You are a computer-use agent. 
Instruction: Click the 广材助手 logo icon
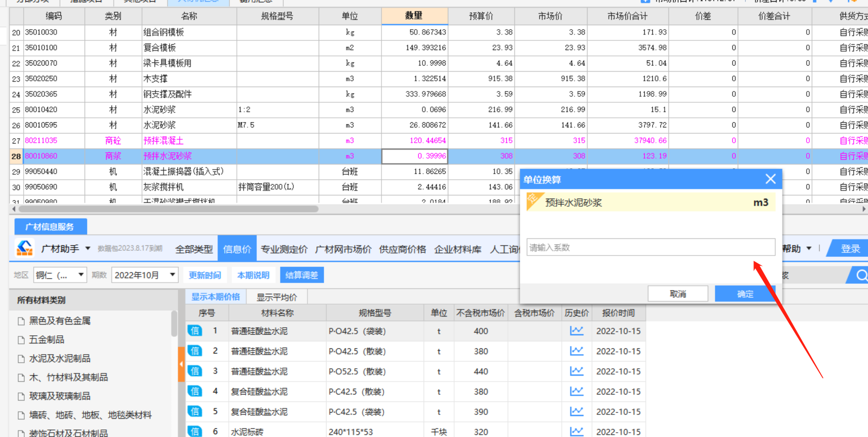click(x=25, y=248)
